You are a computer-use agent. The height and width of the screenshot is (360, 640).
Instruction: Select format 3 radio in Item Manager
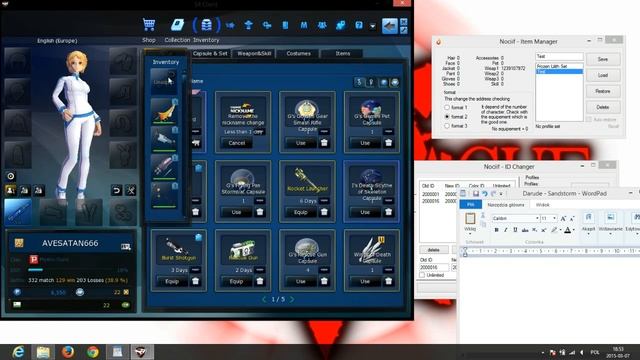[x=447, y=126]
